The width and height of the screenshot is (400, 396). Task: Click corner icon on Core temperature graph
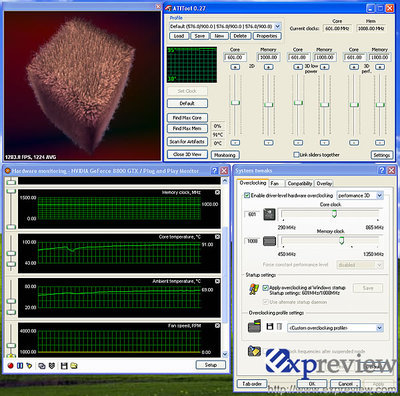[x=217, y=237]
